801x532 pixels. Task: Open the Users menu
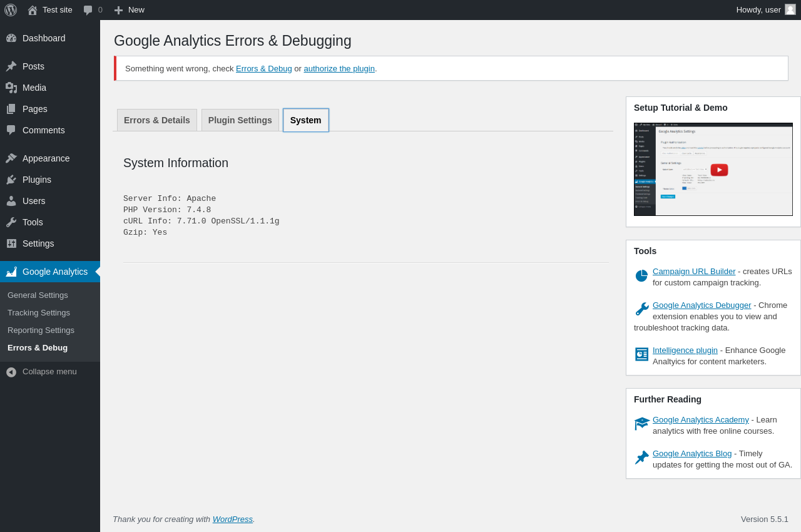(50, 201)
